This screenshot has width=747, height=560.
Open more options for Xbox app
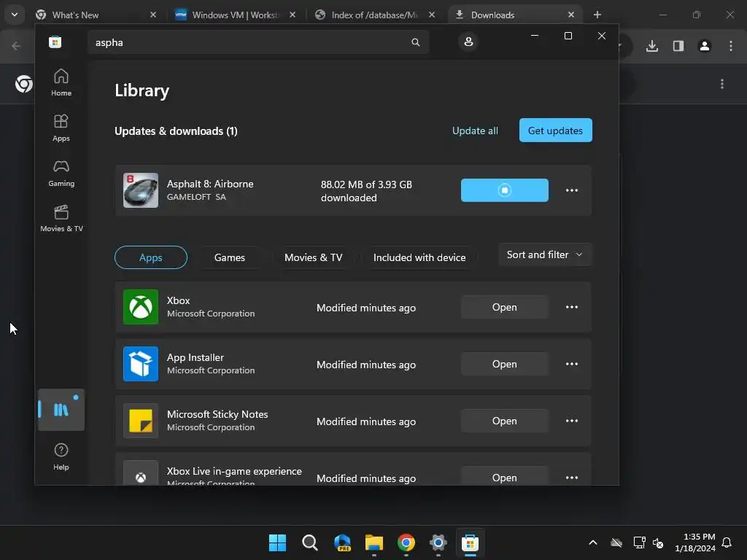coord(572,307)
